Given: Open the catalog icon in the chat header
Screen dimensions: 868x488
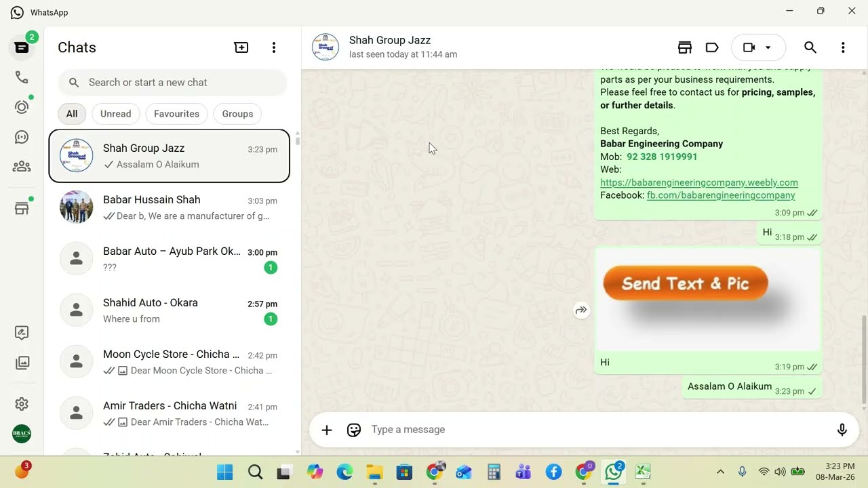Looking at the screenshot, I should tap(685, 47).
